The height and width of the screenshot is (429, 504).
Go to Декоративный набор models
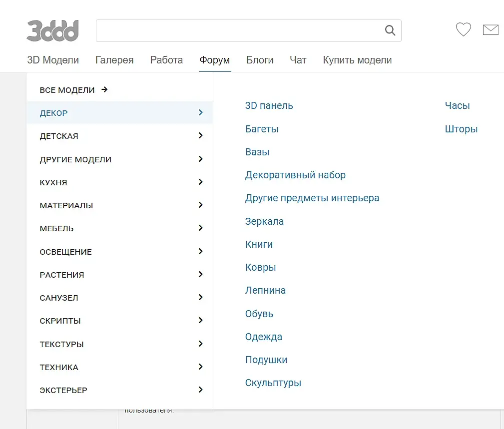pos(295,175)
